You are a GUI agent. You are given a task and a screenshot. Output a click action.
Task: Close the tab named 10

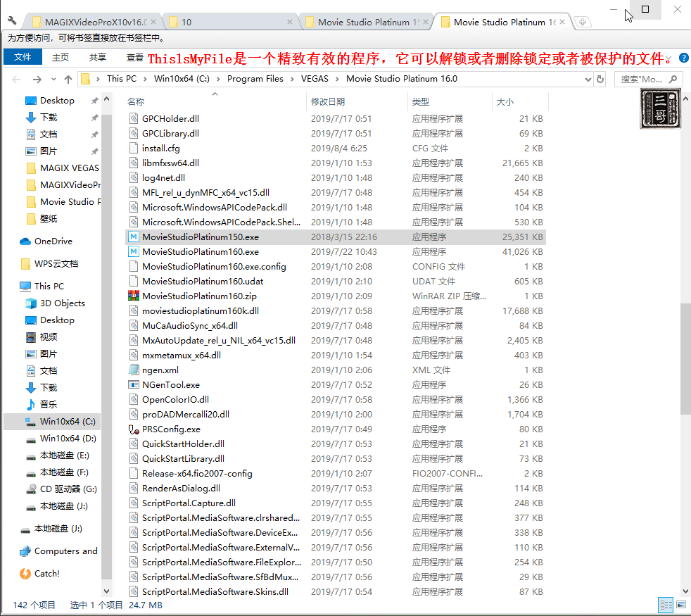tap(289, 22)
